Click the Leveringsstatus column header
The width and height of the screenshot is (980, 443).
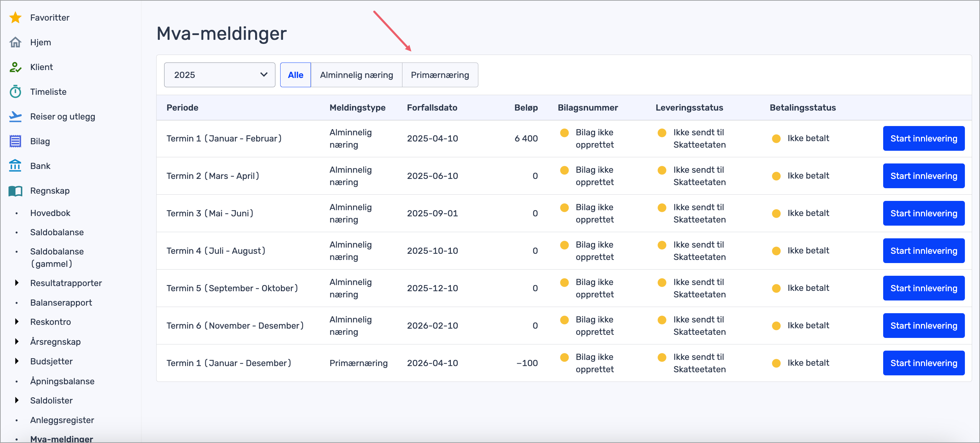click(x=689, y=108)
